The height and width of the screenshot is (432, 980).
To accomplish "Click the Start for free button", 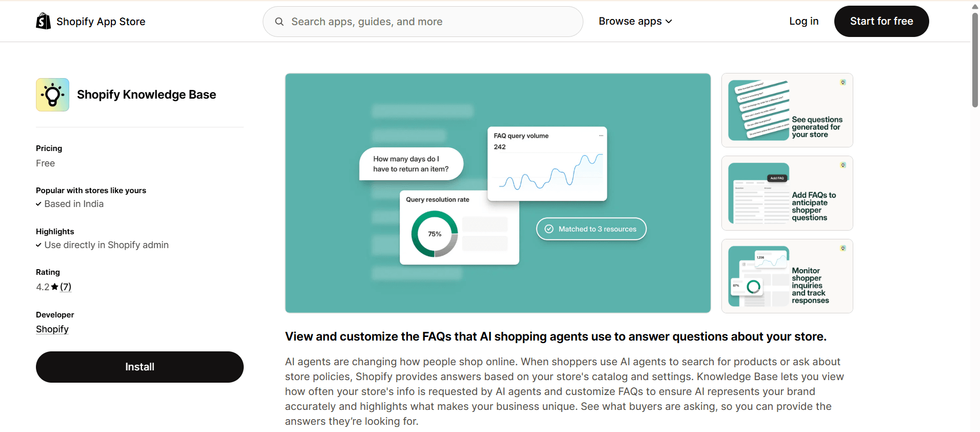I will [x=881, y=21].
